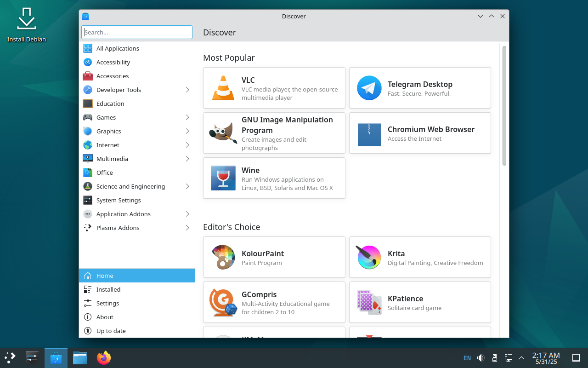This screenshot has height=368, width=588.
Task: Click the VLC traffic cone icon
Action: click(x=223, y=88)
